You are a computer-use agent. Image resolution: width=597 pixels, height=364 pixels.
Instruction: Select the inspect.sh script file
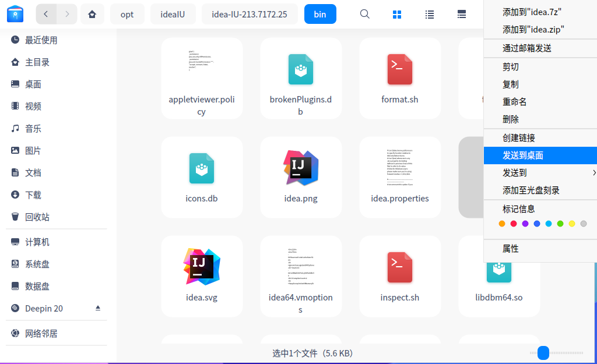pyautogui.click(x=400, y=276)
